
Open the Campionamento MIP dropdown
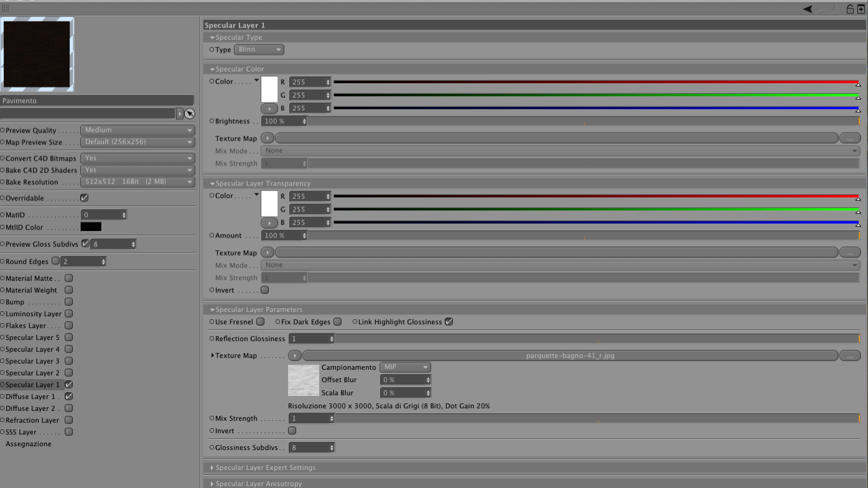pyautogui.click(x=405, y=367)
